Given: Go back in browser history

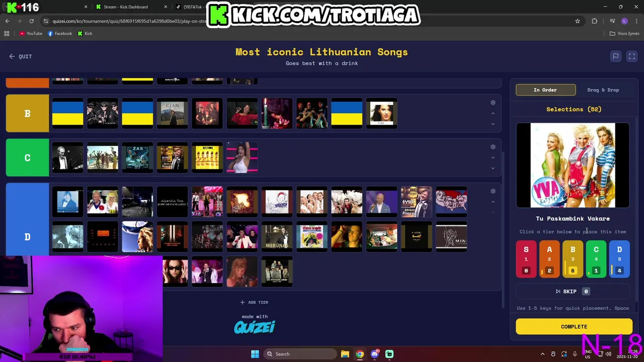Looking at the screenshot, I should tap(8, 21).
